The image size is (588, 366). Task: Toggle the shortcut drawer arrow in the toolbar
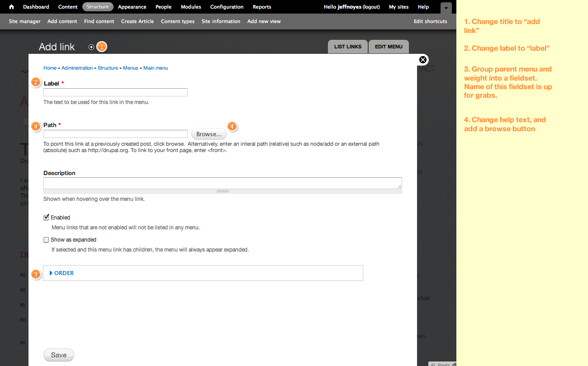[x=446, y=8]
